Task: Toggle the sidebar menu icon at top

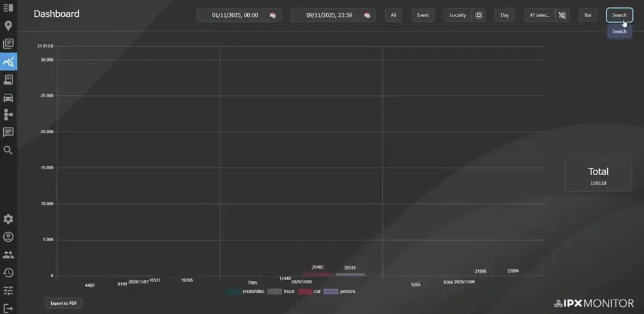Action: coord(9,8)
